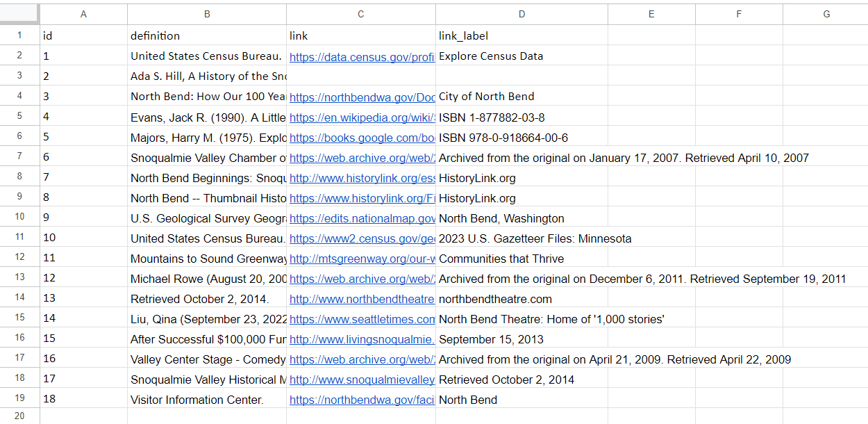868x424 pixels.
Task: Select the 'North Bend, Washington' cell
Action: (522, 218)
